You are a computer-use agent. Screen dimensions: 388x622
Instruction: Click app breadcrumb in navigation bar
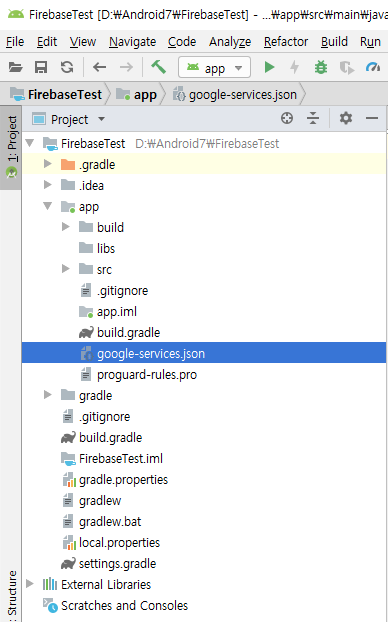click(x=136, y=95)
